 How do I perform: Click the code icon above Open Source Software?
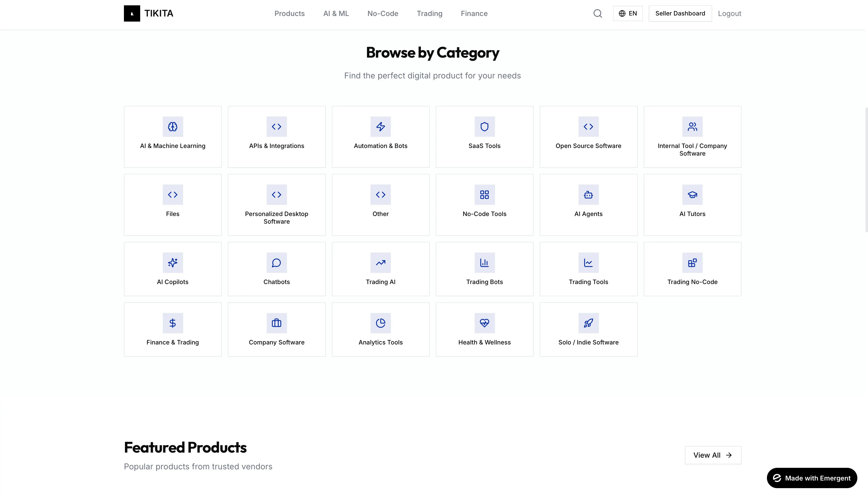point(588,127)
